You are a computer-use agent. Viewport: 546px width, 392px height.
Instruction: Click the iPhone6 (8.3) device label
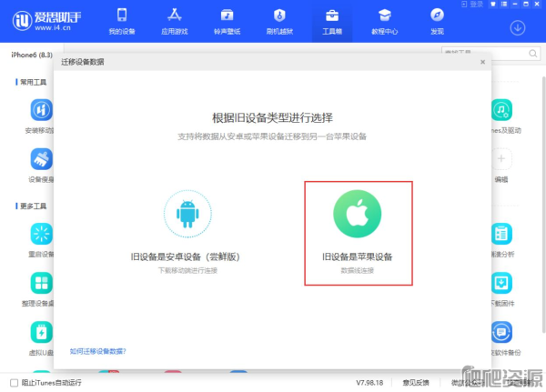point(32,55)
